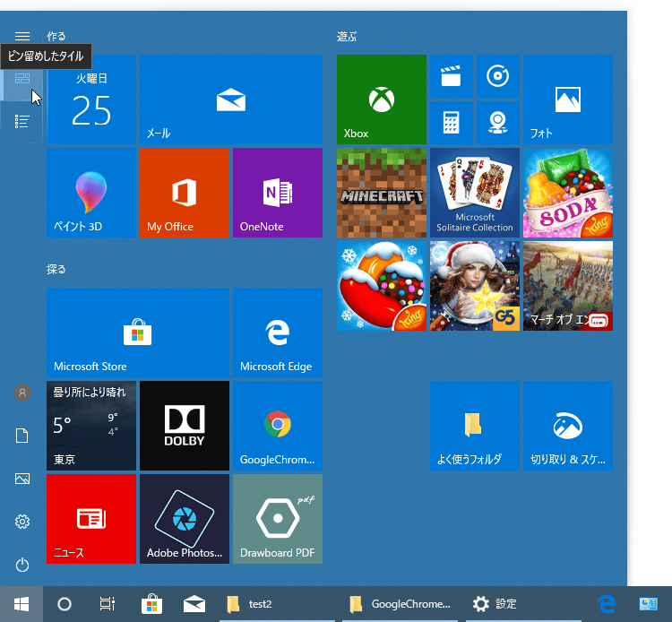Open the マーチ オブ エンパイア tile
This screenshot has width=672, height=622.
pos(568,286)
